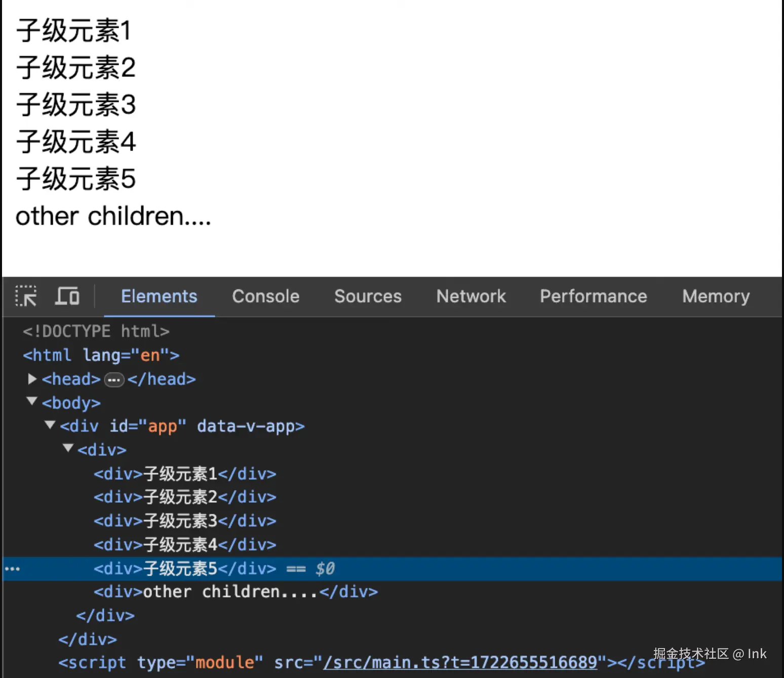Open the Memory tab
The image size is (784, 678).
pyautogui.click(x=716, y=296)
